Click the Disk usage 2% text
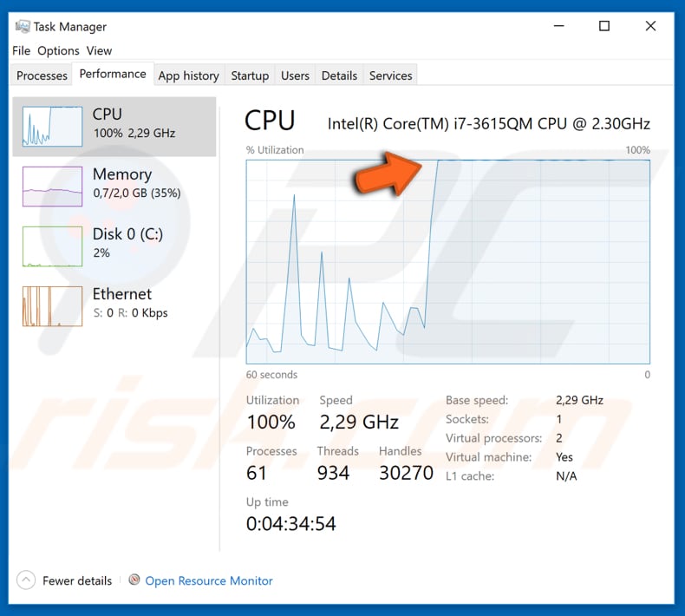 coord(101,252)
